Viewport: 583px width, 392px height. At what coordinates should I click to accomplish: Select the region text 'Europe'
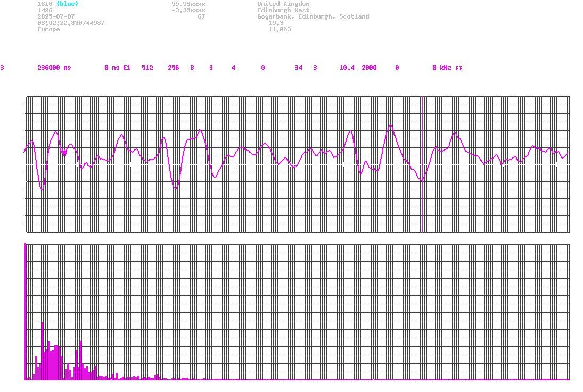48,29
